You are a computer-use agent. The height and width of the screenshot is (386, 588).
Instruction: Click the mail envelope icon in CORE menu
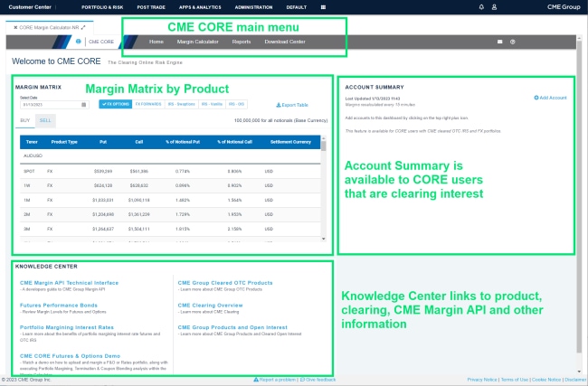(x=500, y=42)
